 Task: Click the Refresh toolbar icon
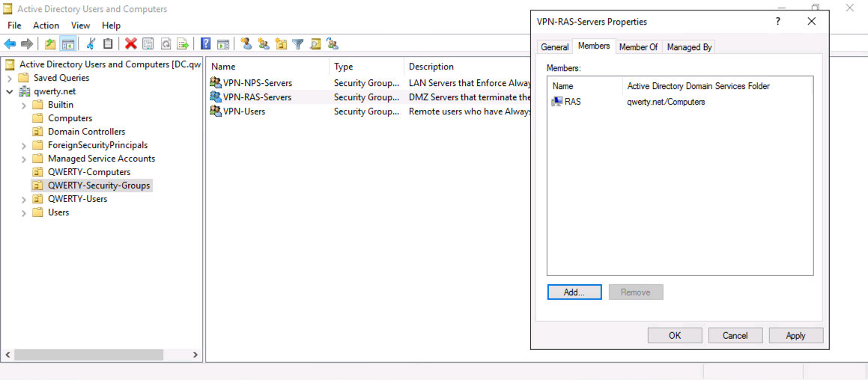pos(166,43)
